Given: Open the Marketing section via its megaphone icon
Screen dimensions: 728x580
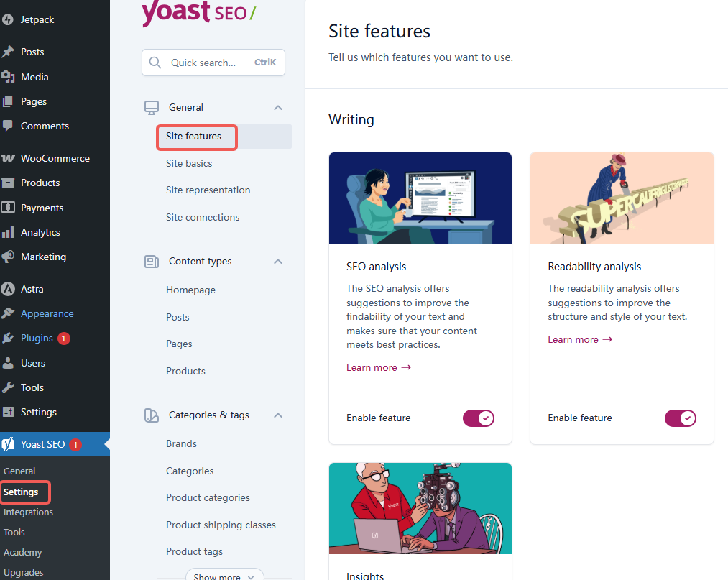Looking at the screenshot, I should tap(9, 257).
